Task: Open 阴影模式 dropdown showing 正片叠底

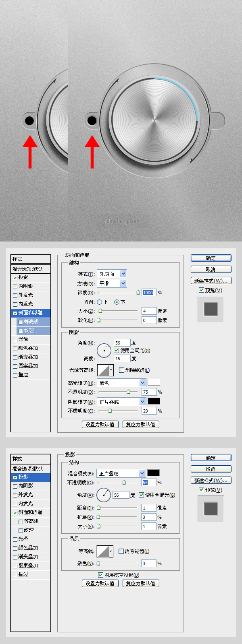Action: 121,402
